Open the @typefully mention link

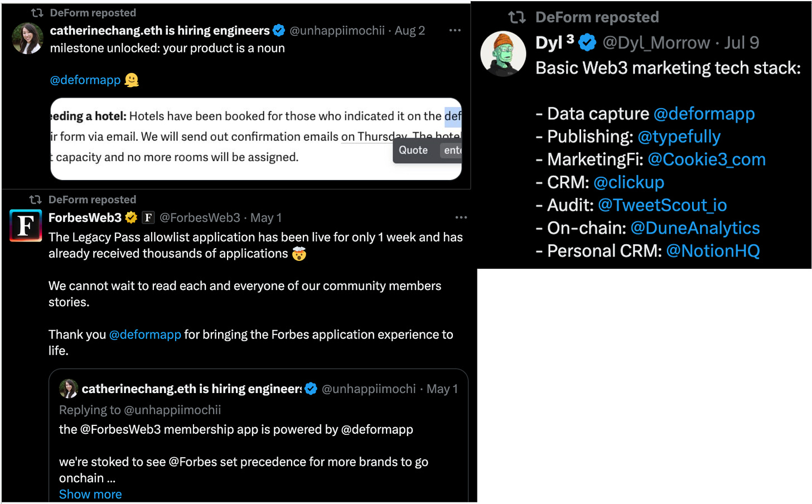tap(679, 137)
